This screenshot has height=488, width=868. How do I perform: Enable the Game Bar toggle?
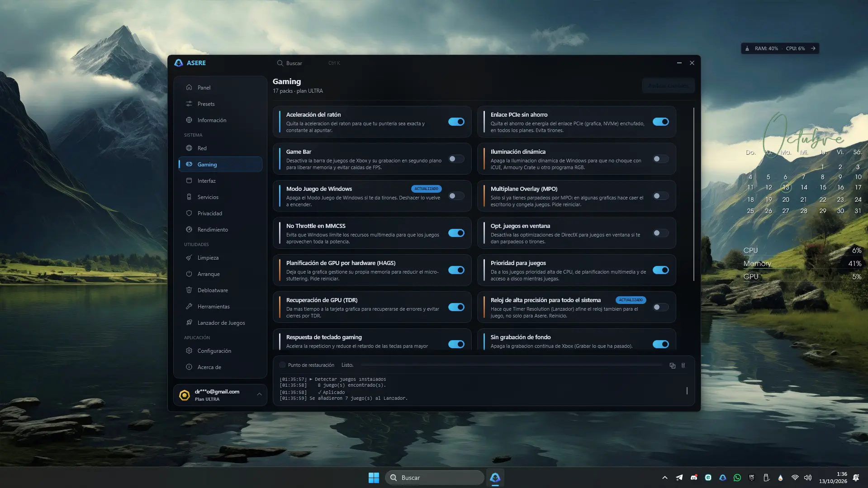pos(456,159)
